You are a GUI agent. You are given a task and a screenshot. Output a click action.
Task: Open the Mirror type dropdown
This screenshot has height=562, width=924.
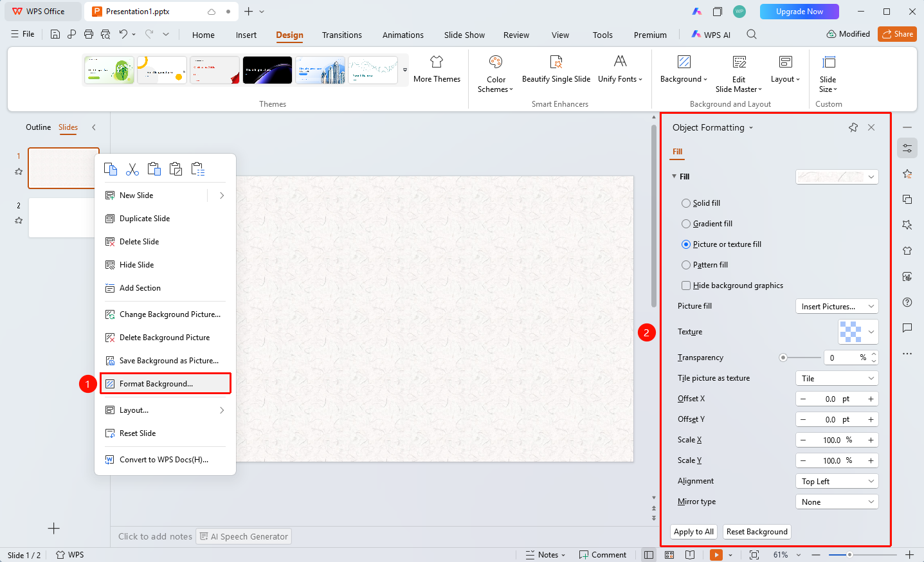tap(837, 502)
